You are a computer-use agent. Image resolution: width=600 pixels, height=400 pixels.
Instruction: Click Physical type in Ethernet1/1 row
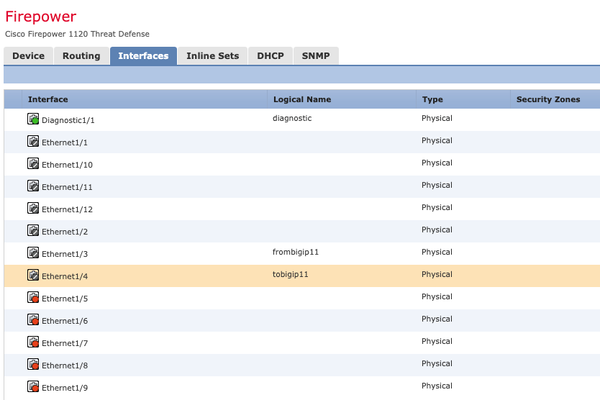[x=437, y=140]
